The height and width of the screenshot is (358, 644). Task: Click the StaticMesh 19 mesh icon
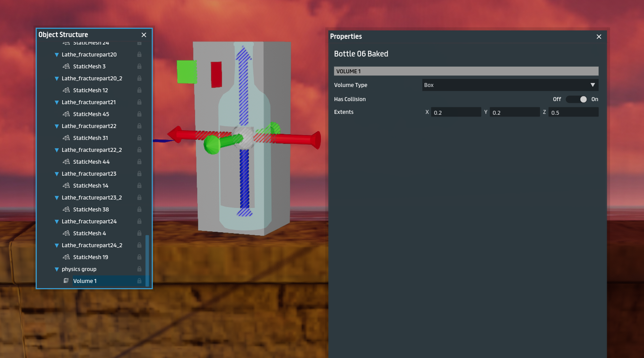[65, 257]
